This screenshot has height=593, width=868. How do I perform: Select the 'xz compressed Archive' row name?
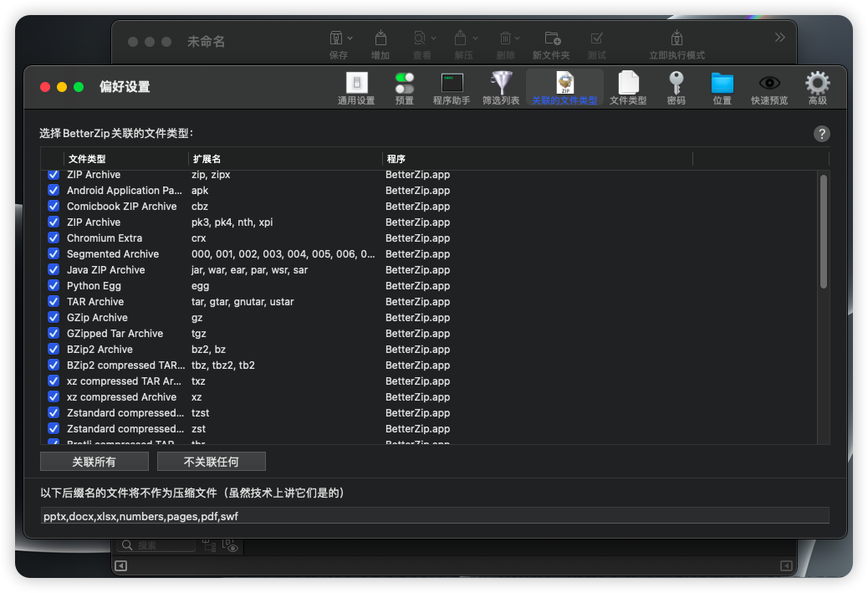tap(122, 397)
